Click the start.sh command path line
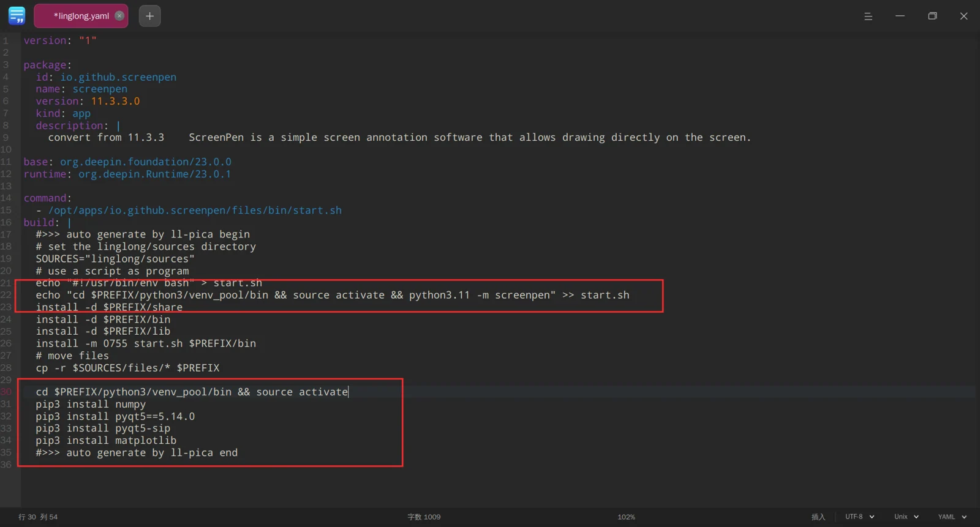The height and width of the screenshot is (527, 980). coord(195,210)
